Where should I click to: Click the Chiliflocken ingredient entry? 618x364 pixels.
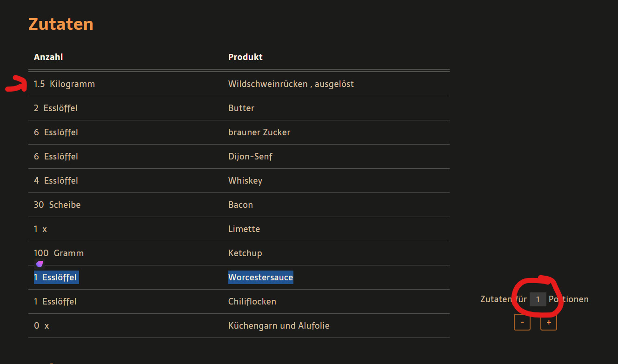pos(253,302)
